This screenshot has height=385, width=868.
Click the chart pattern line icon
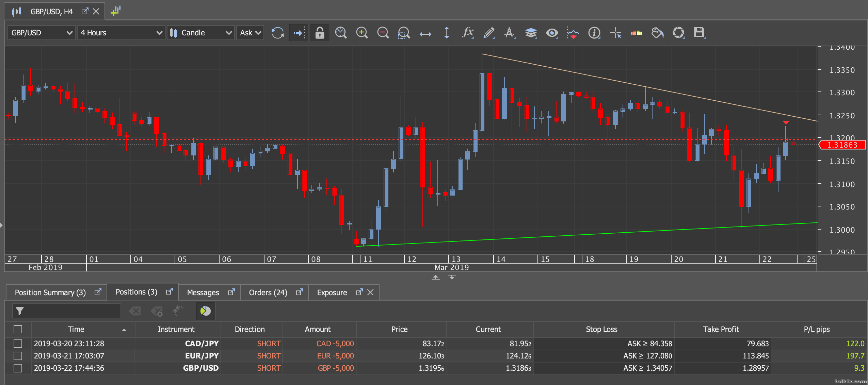(573, 33)
